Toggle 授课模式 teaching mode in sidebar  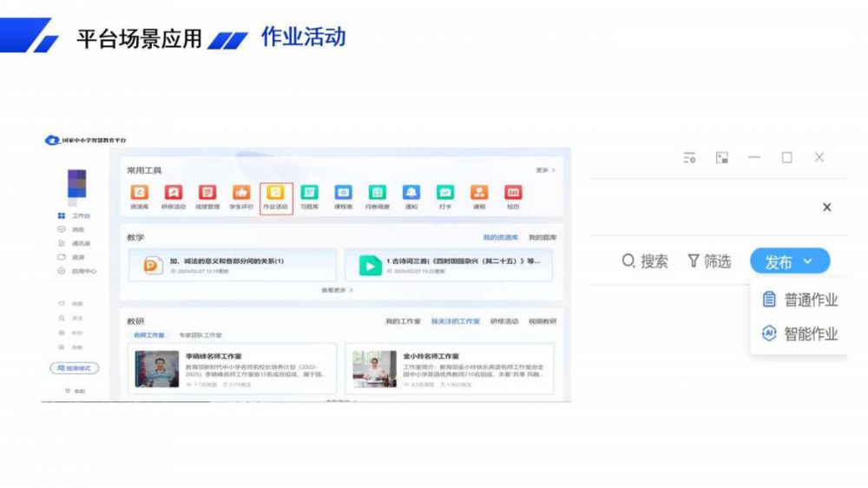pyautogui.click(x=74, y=368)
